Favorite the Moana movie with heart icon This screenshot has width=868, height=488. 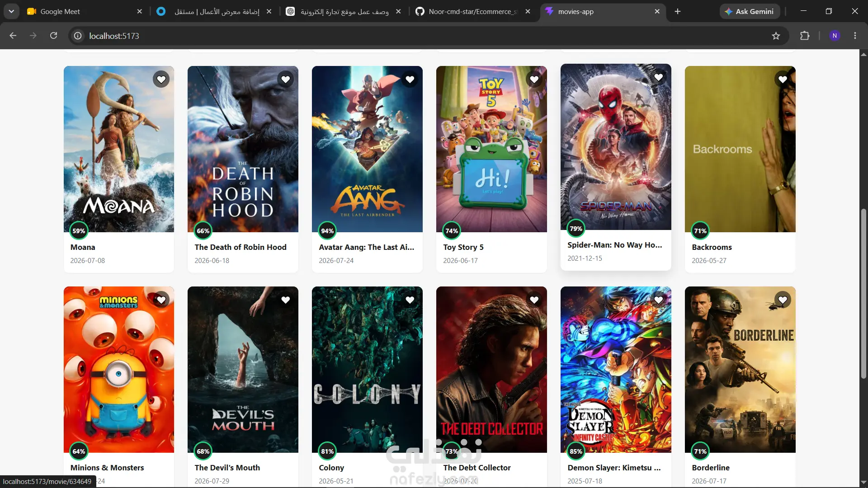[x=161, y=80]
